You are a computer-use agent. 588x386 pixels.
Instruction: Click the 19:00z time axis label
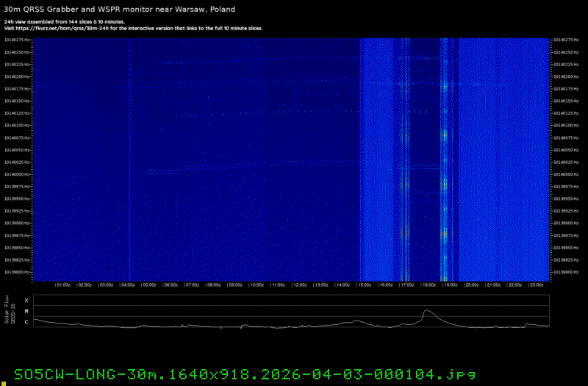click(450, 285)
